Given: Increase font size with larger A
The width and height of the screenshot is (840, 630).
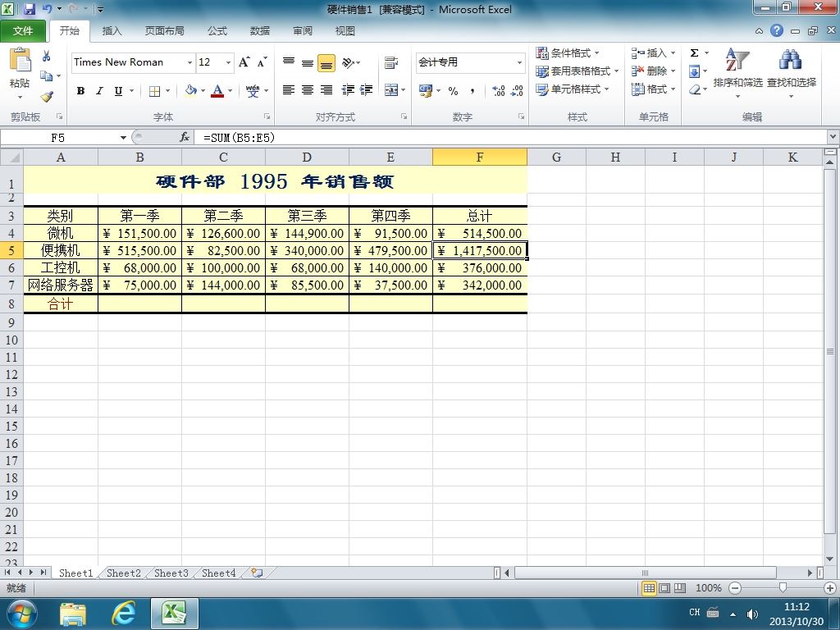Looking at the screenshot, I should (244, 62).
